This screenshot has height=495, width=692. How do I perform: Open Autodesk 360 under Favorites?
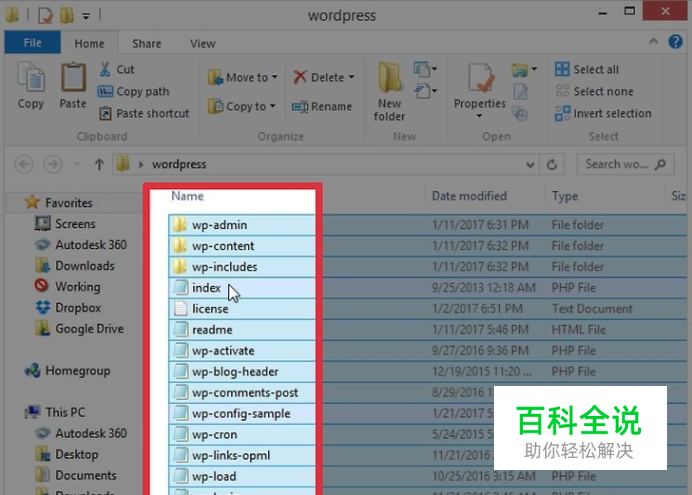pyautogui.click(x=81, y=244)
